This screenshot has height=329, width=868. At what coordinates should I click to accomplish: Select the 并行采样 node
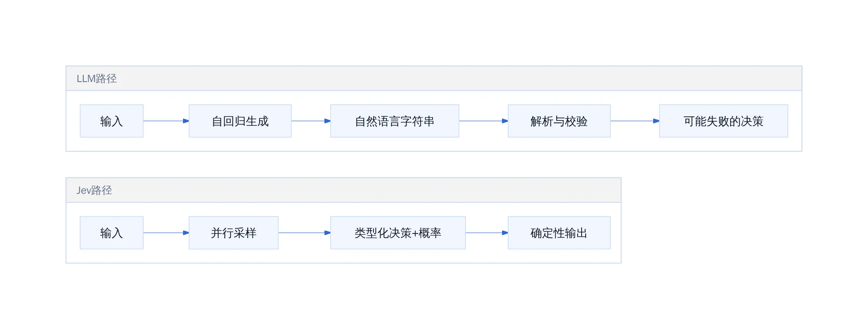tap(234, 233)
